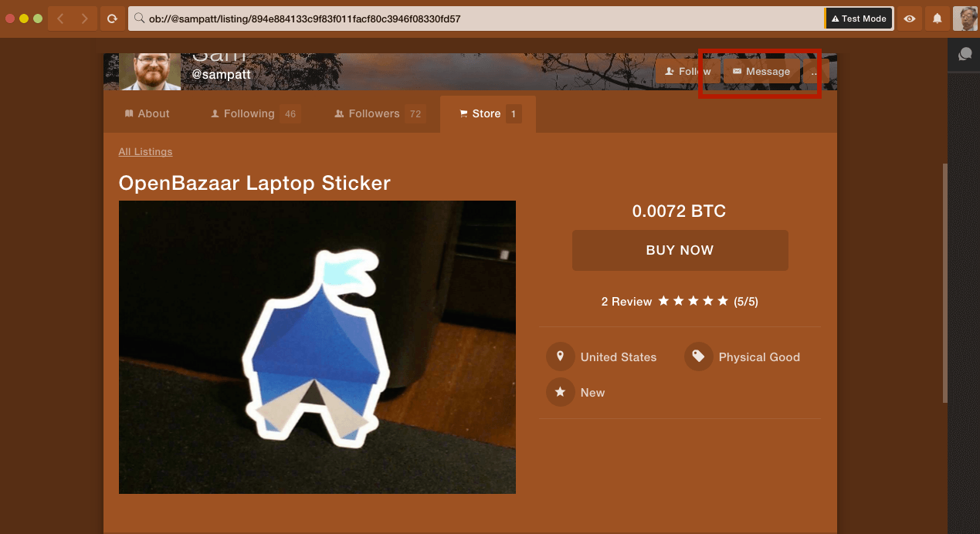The height and width of the screenshot is (534, 980).
Task: Click the OpenBazaar Laptop Sticker title
Action: (254, 183)
